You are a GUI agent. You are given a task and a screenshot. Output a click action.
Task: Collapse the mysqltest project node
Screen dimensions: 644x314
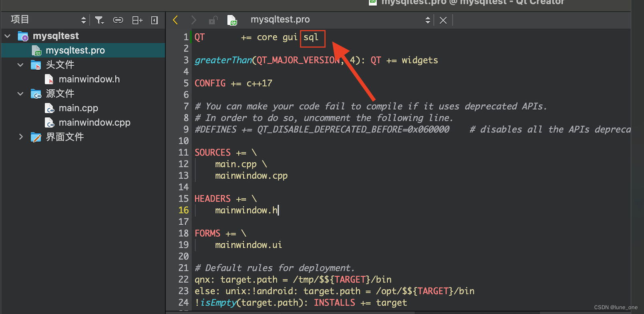point(8,36)
